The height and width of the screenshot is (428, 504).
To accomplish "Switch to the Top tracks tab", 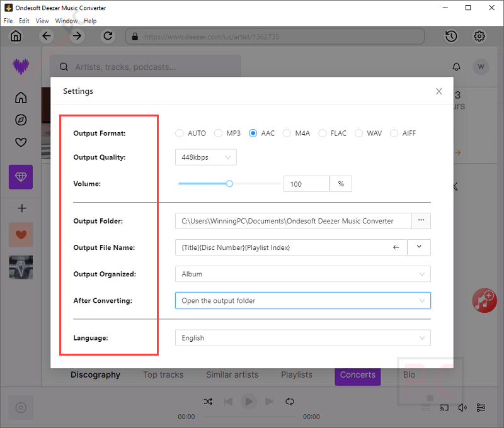I will point(163,374).
